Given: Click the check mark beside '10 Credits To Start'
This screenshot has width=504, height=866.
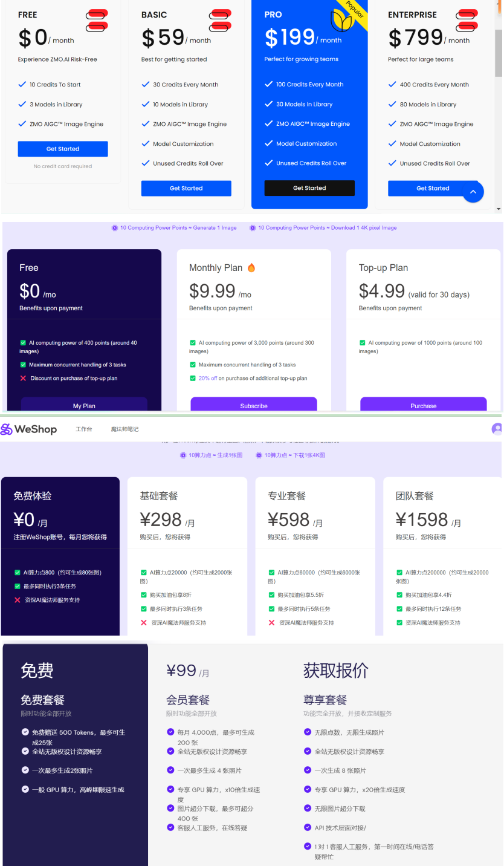Looking at the screenshot, I should tap(22, 85).
